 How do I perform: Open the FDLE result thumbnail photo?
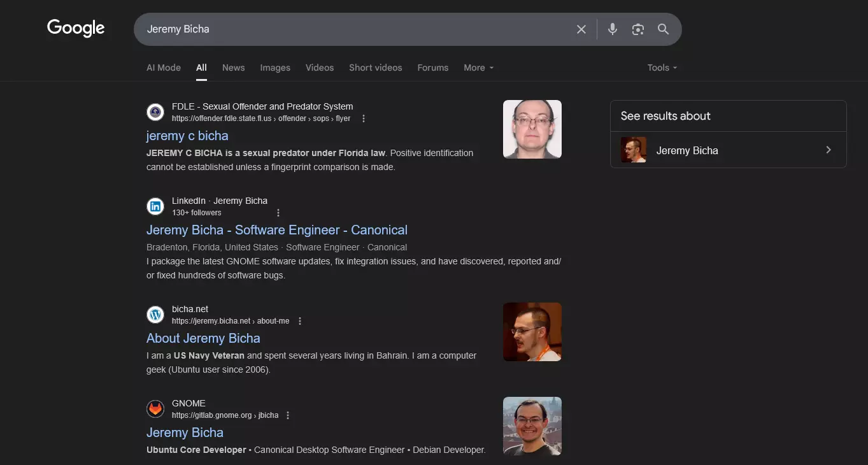[532, 129]
